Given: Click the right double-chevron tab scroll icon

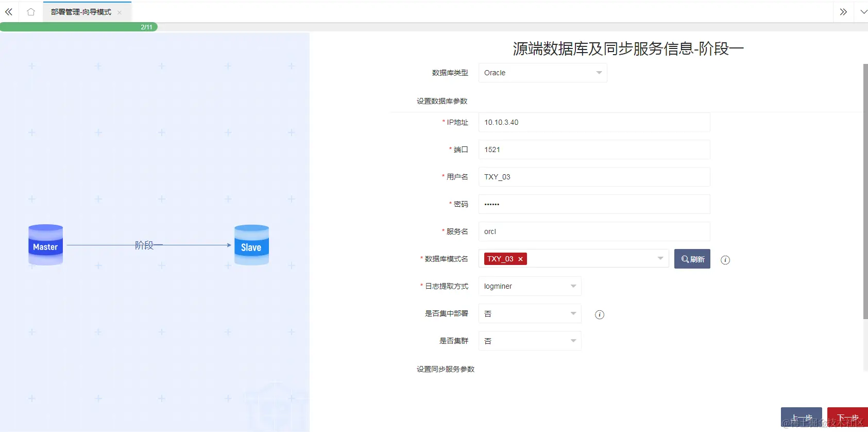Looking at the screenshot, I should point(843,12).
